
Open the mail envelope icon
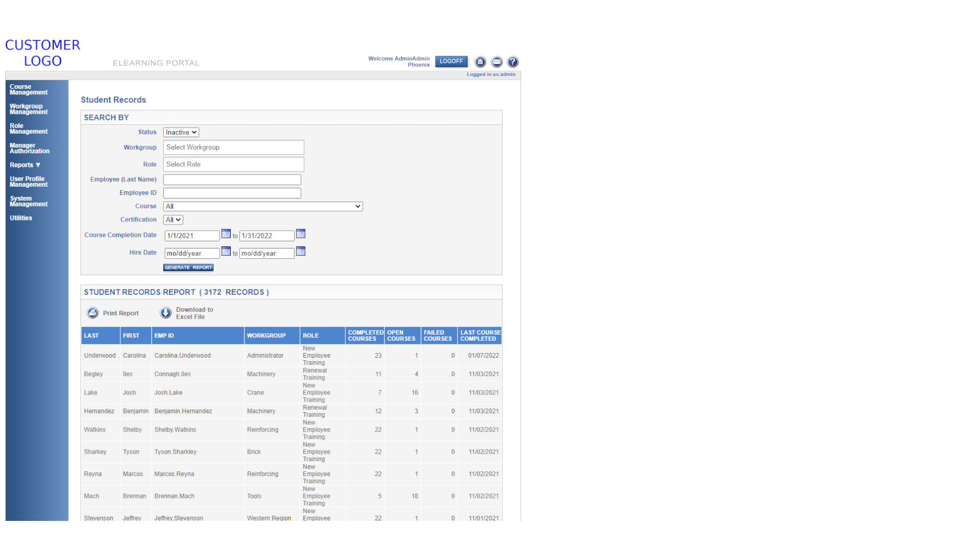click(496, 62)
